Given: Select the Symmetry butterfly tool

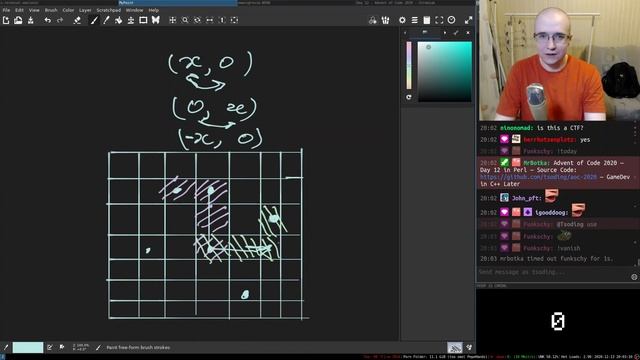Looking at the screenshot, I should (156, 20).
